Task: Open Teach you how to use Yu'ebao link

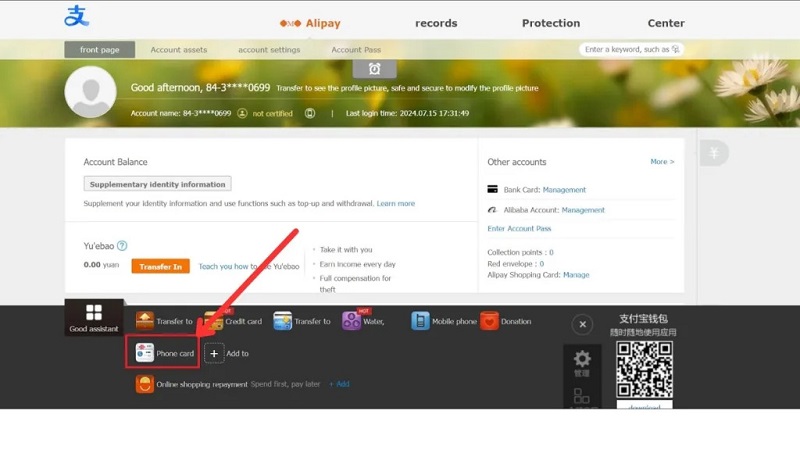Action: click(x=249, y=266)
